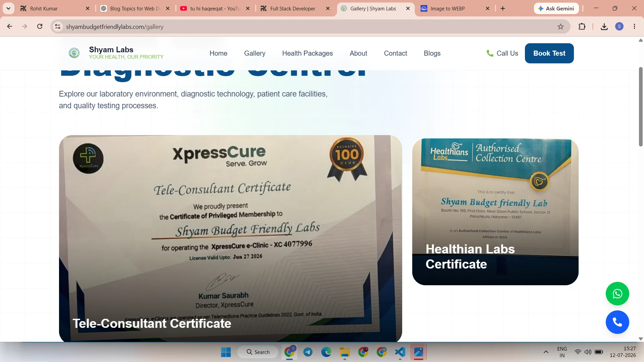Open Photos app in taskbar
Image resolution: width=644 pixels, height=362 pixels.
pyautogui.click(x=418, y=352)
